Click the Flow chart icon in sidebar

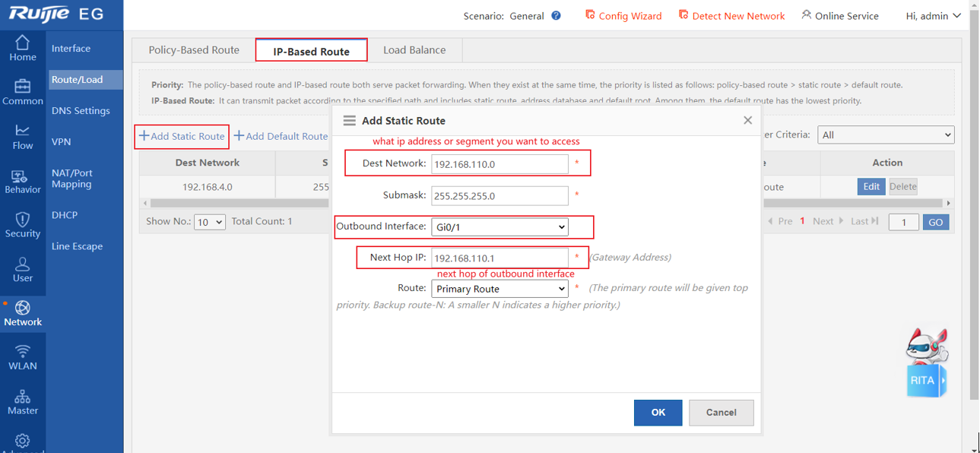[23, 131]
